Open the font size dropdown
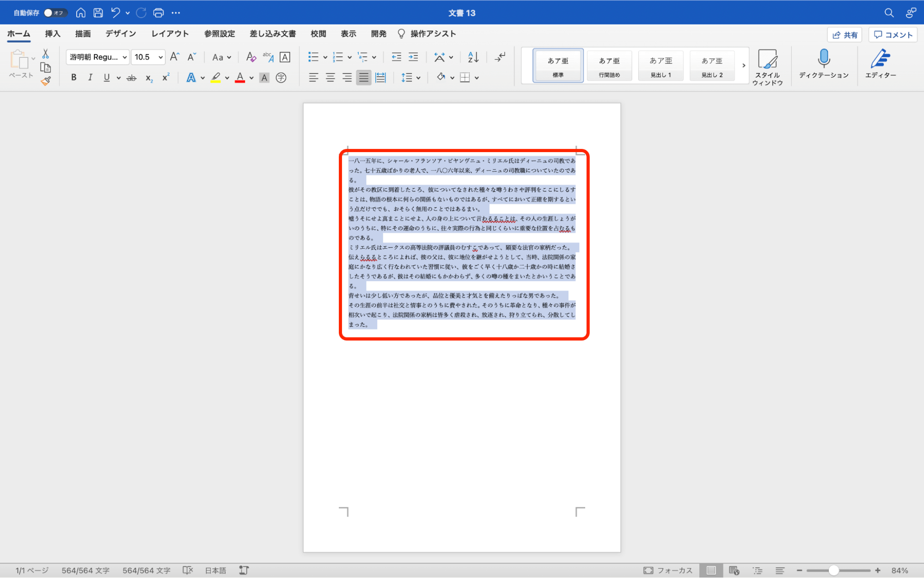 [x=160, y=57]
